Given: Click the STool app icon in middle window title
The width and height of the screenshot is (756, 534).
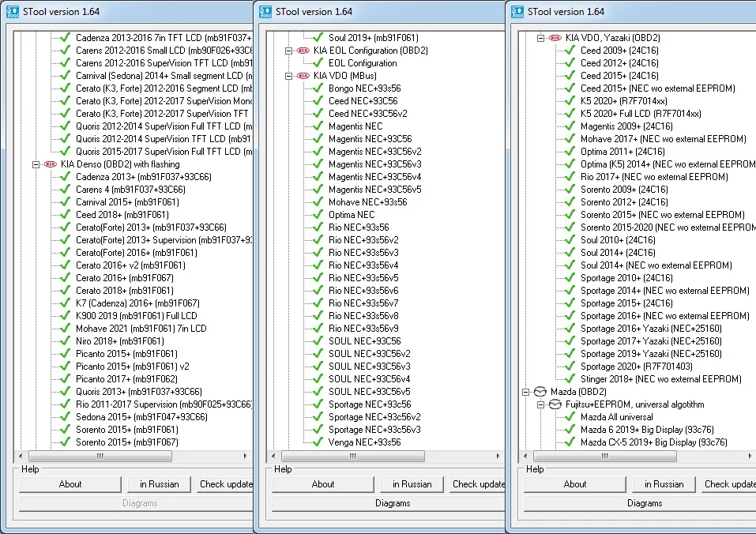Looking at the screenshot, I should [265, 12].
